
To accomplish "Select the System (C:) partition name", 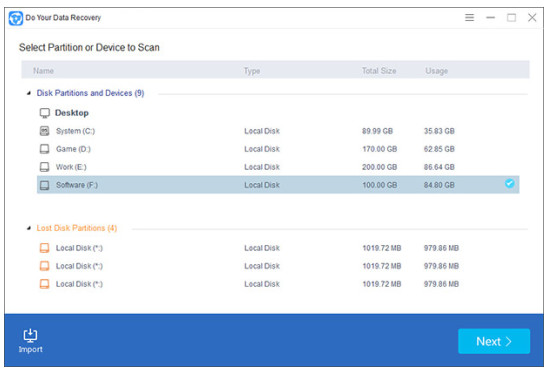I will point(75,131).
